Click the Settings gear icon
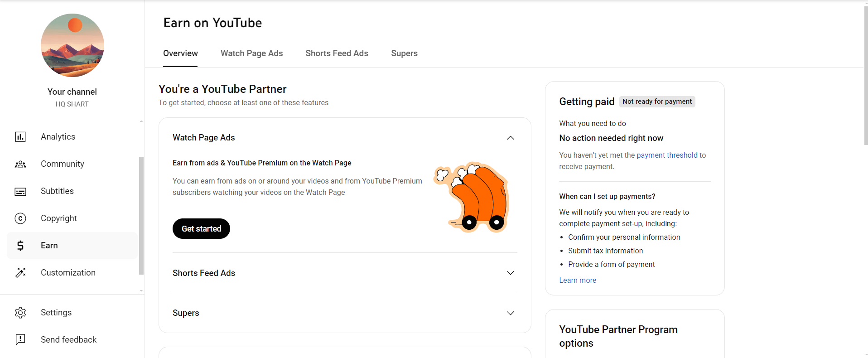Image resolution: width=868 pixels, height=358 pixels. [x=20, y=313]
